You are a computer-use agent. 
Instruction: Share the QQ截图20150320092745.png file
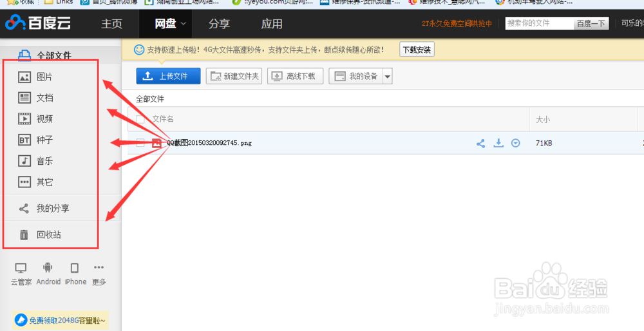coord(480,144)
